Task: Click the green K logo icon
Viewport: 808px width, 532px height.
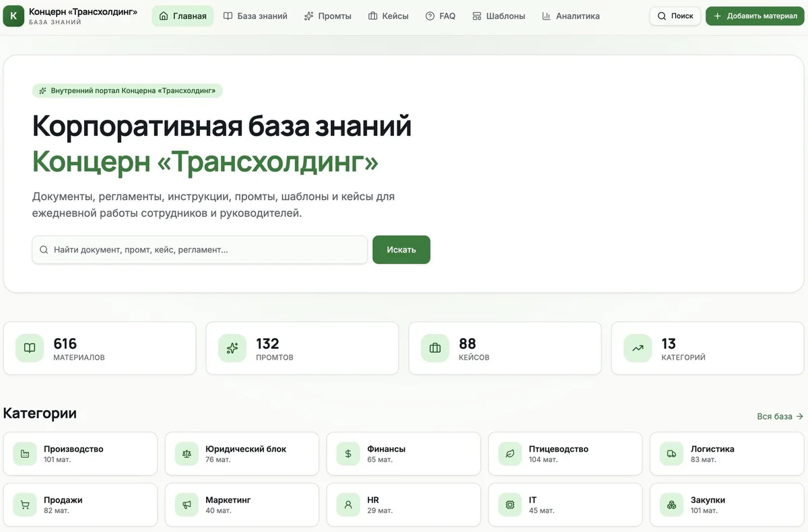Action: pos(13,15)
